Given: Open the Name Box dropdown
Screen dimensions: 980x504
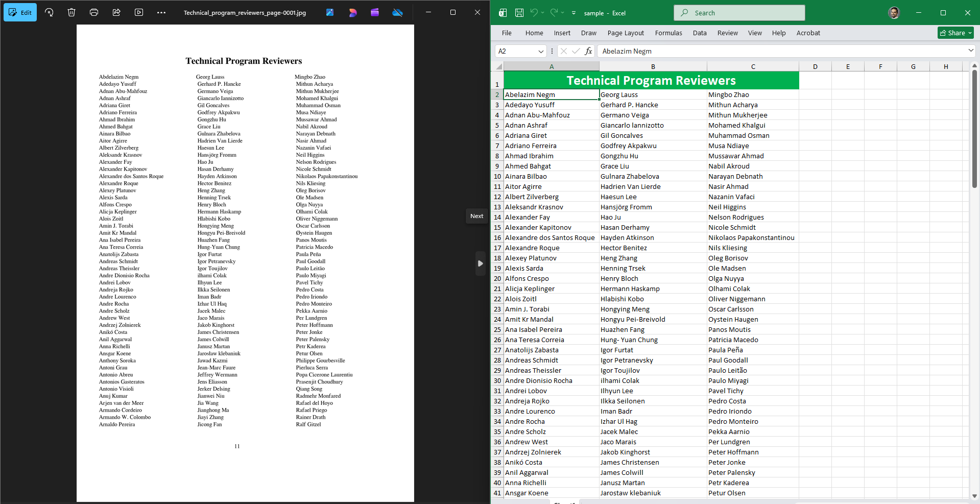Looking at the screenshot, I should tap(541, 51).
